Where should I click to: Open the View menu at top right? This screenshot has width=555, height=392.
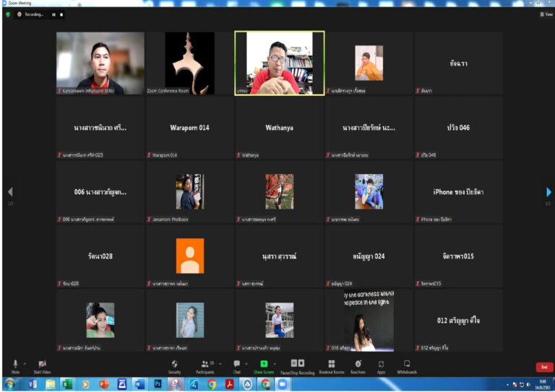pos(546,14)
